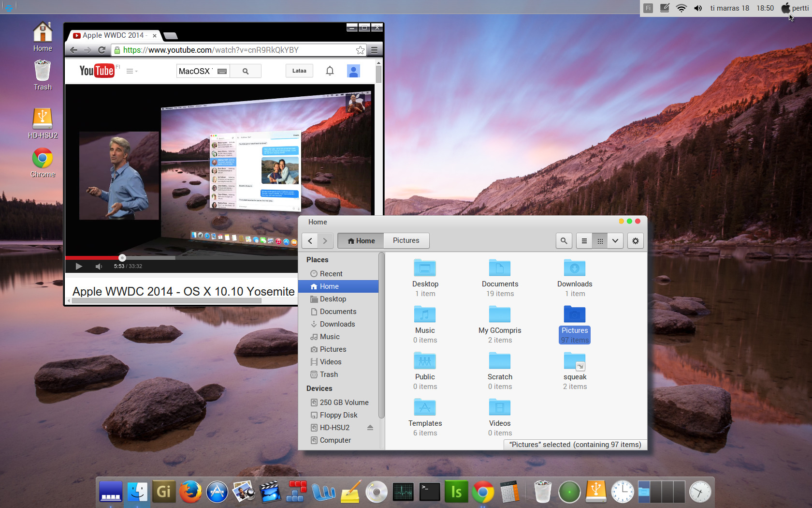Open the Chrome desktop shortcut
Viewport: 812px width, 508px height.
point(43,159)
